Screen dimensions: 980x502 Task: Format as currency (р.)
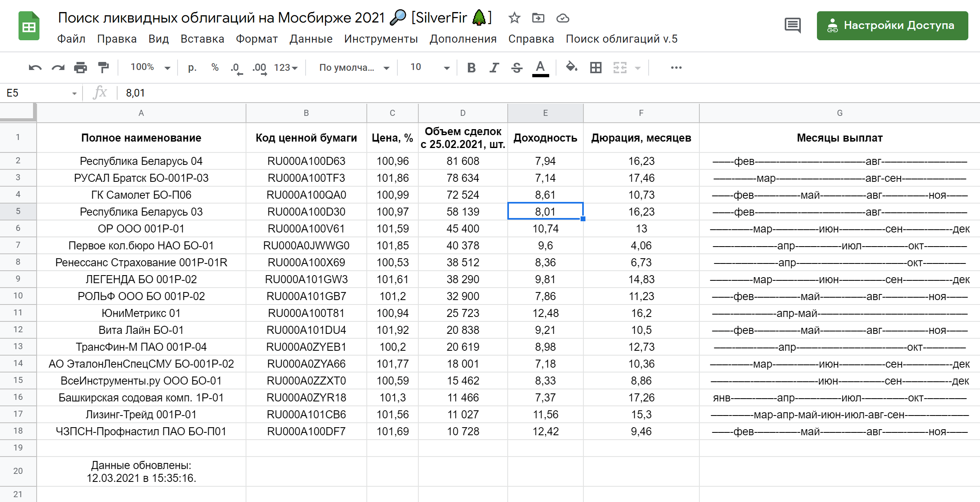click(x=192, y=68)
